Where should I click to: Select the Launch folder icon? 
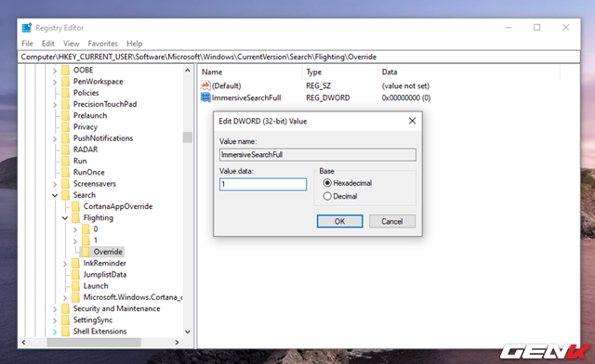point(76,286)
